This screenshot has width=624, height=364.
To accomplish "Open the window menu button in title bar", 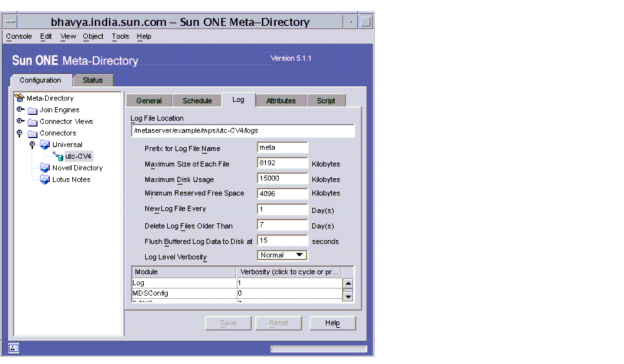I will point(10,22).
